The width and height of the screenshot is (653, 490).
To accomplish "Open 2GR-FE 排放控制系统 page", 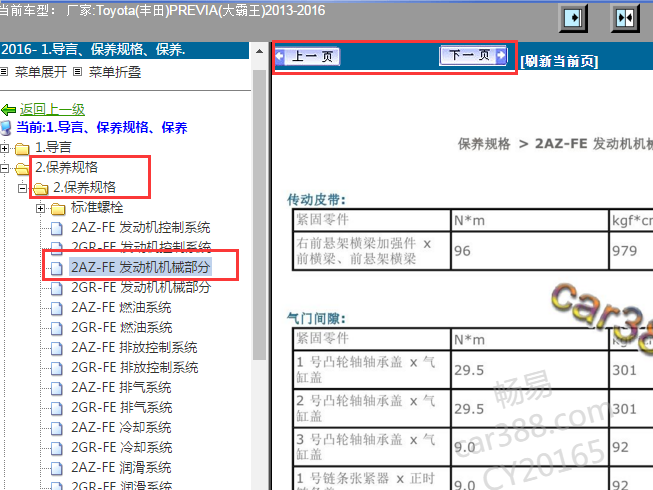I will coord(135,367).
